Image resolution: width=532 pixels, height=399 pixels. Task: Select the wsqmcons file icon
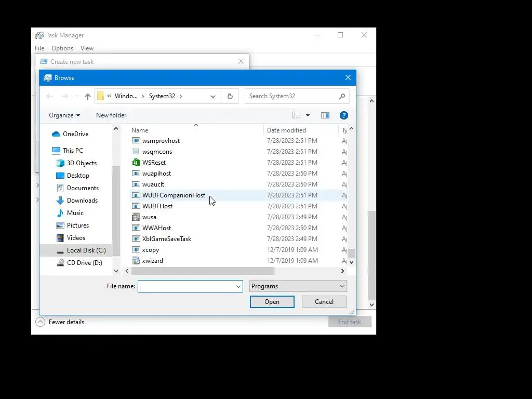(136, 151)
